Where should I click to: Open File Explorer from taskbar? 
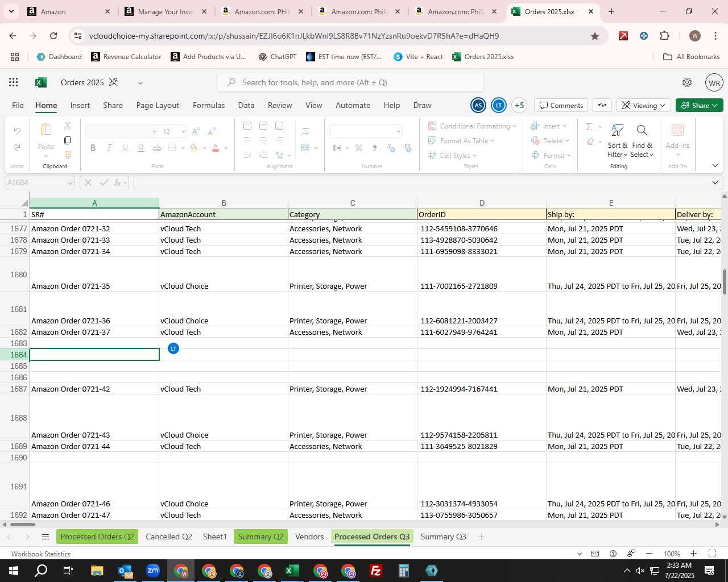[x=97, y=571]
